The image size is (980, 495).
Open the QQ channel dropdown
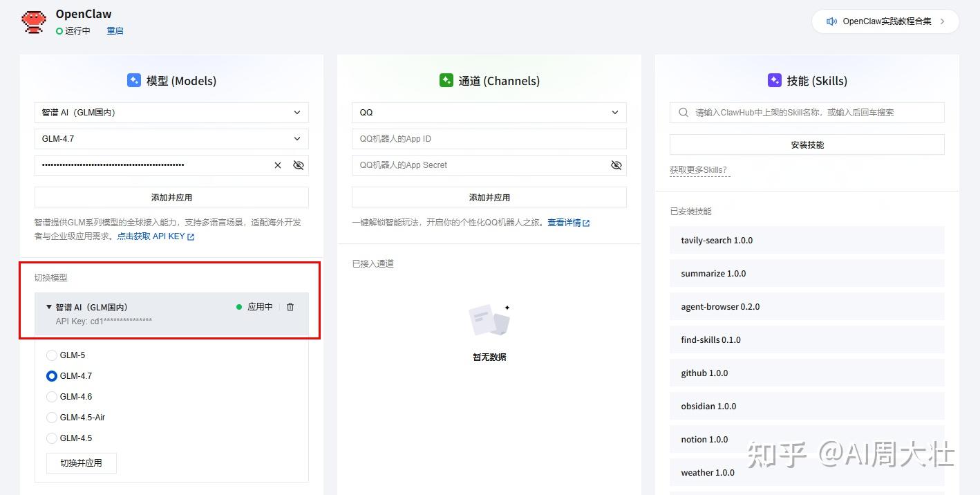[489, 113]
